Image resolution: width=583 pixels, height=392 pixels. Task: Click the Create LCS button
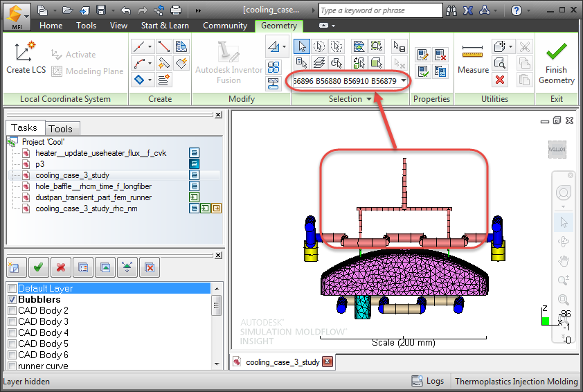pyautogui.click(x=26, y=58)
